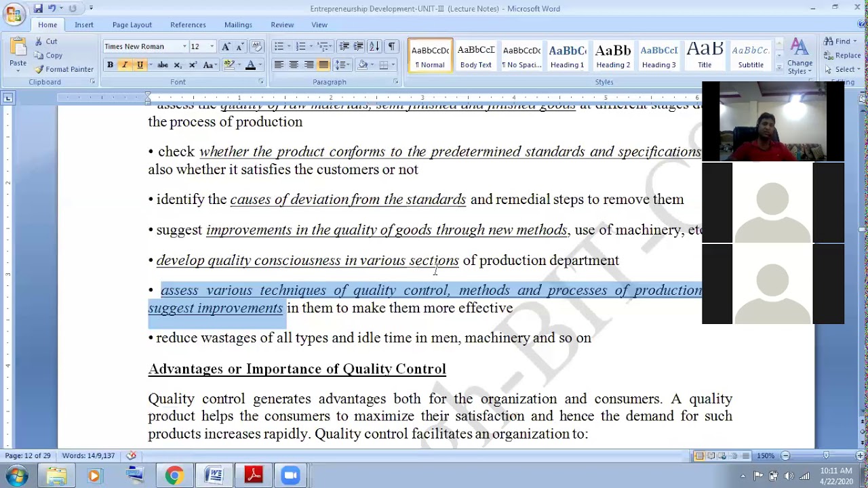Viewport: 868px width, 488px height.
Task: Switch to Draft view
Action: 745,456
